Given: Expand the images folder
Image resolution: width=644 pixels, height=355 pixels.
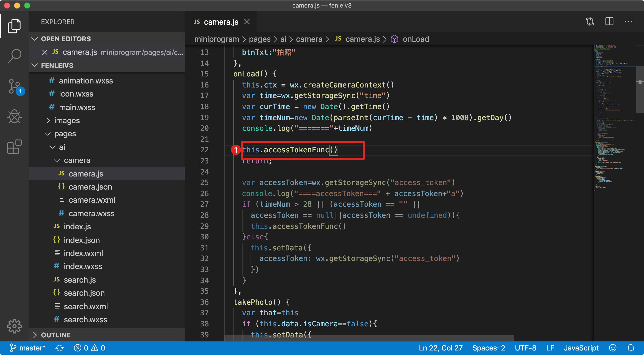Looking at the screenshot, I should [67, 121].
